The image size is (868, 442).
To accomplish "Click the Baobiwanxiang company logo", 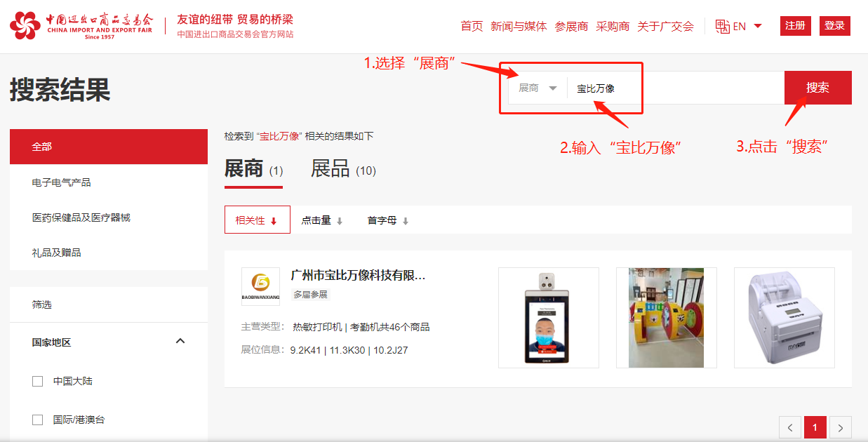I will pos(260,286).
